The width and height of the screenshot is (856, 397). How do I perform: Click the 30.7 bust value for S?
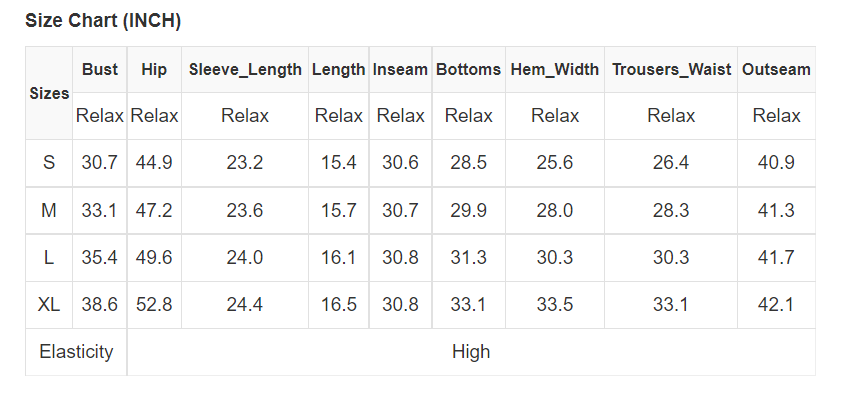pyautogui.click(x=99, y=163)
